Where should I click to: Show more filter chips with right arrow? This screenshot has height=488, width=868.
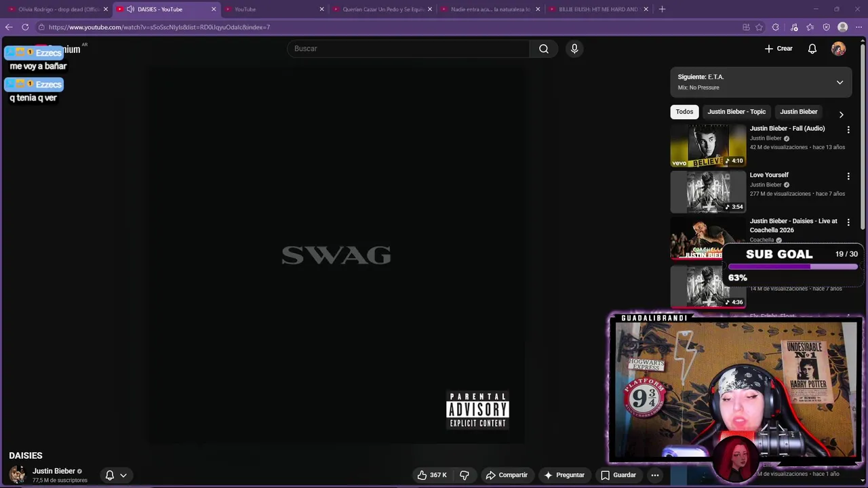pyautogui.click(x=842, y=115)
